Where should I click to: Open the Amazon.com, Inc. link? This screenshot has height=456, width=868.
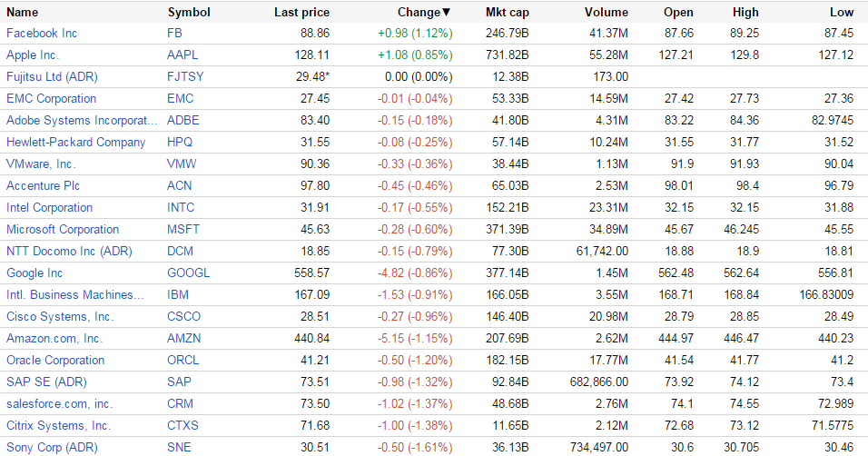(x=54, y=338)
